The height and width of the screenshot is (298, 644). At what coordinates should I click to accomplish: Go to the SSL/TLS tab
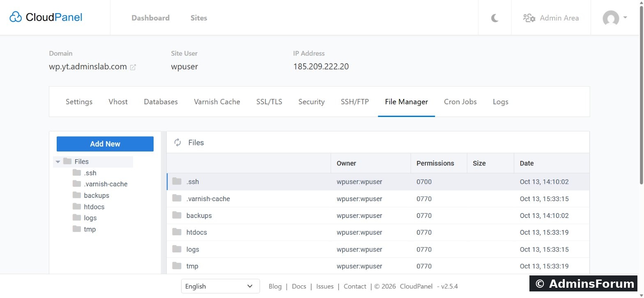[269, 102]
